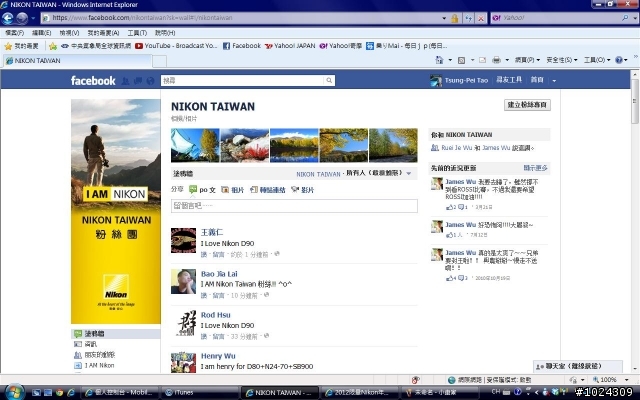Open Bao Jia Lai's profile name link
Viewport: 640px width, 400px height.
[219, 274]
